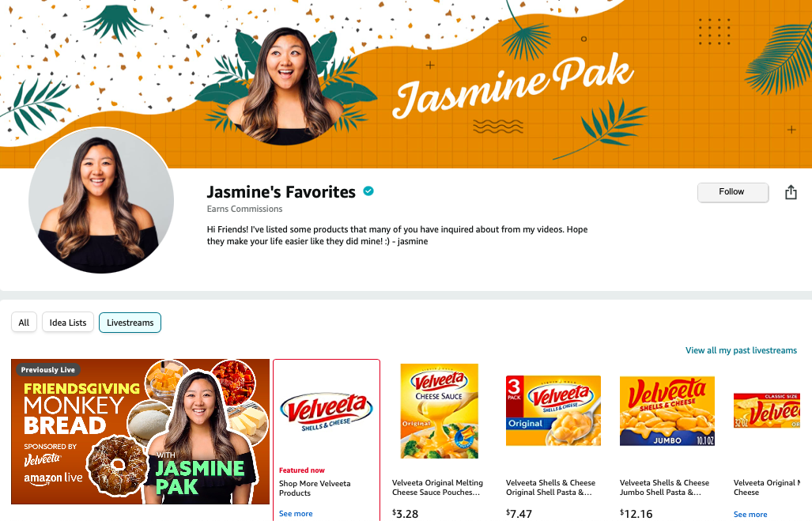Open the Friendsgiving Monkey Bread livestream
Image resolution: width=812 pixels, height=521 pixels.
pyautogui.click(x=140, y=432)
